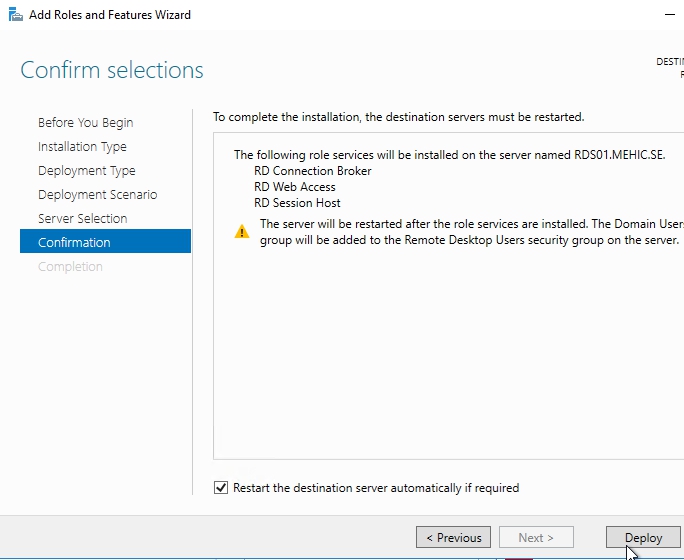The image size is (684, 560).
Task: Toggle the automatic server restart checkbox
Action: [x=221, y=488]
